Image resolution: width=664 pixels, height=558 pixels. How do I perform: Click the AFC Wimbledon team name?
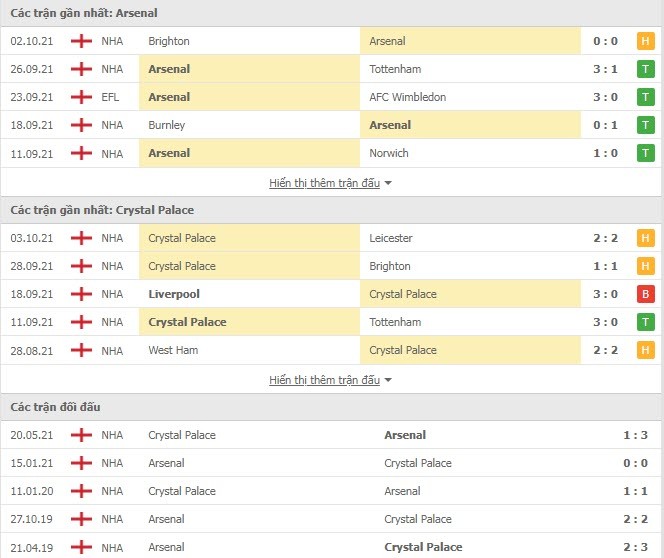click(x=407, y=97)
